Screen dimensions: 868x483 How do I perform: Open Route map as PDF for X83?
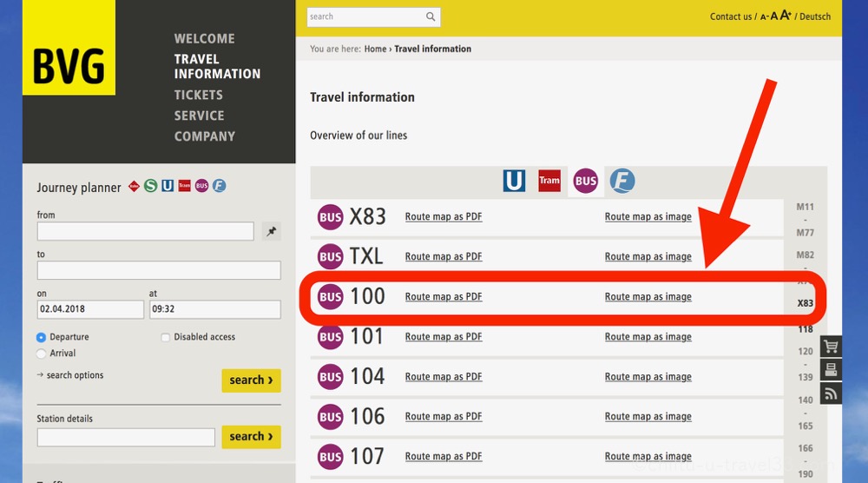click(x=444, y=216)
